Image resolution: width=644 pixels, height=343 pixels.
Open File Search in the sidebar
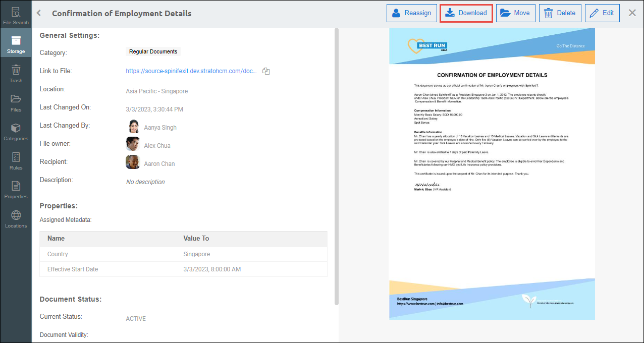pos(16,16)
